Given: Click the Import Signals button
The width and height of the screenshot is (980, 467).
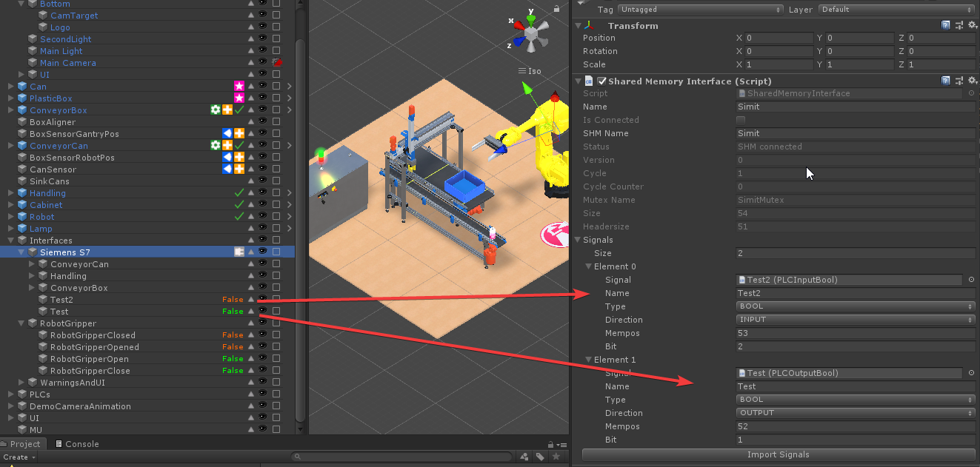Looking at the screenshot, I should pyautogui.click(x=778, y=454).
